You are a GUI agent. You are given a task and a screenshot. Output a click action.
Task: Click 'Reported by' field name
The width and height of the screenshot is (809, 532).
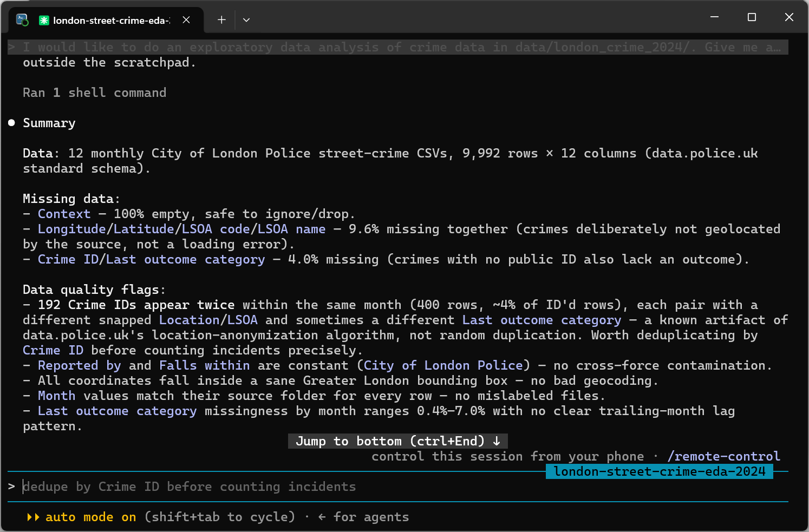point(79,365)
